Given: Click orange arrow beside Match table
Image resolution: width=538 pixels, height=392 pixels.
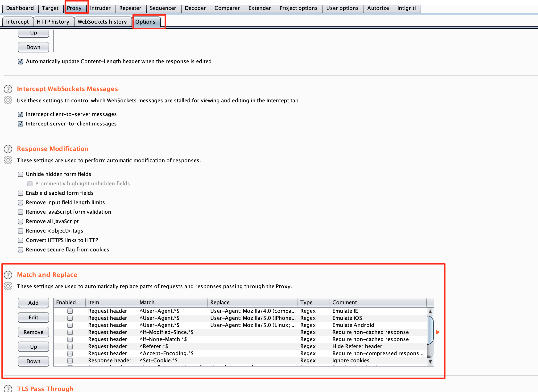Looking at the screenshot, I should point(438,332).
